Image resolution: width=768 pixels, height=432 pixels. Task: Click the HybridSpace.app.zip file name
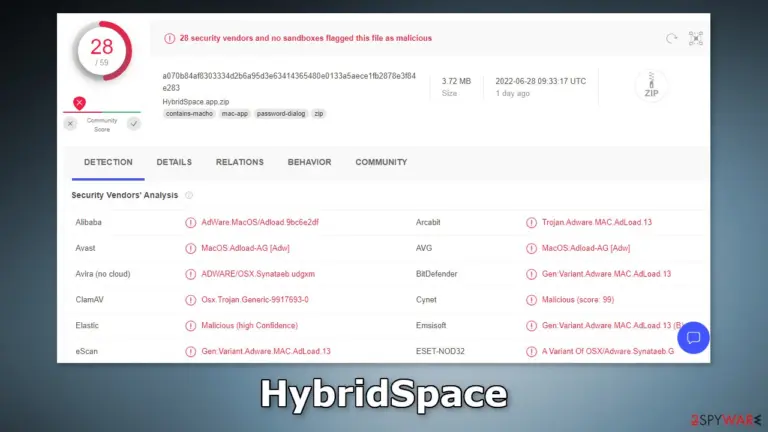click(x=196, y=102)
